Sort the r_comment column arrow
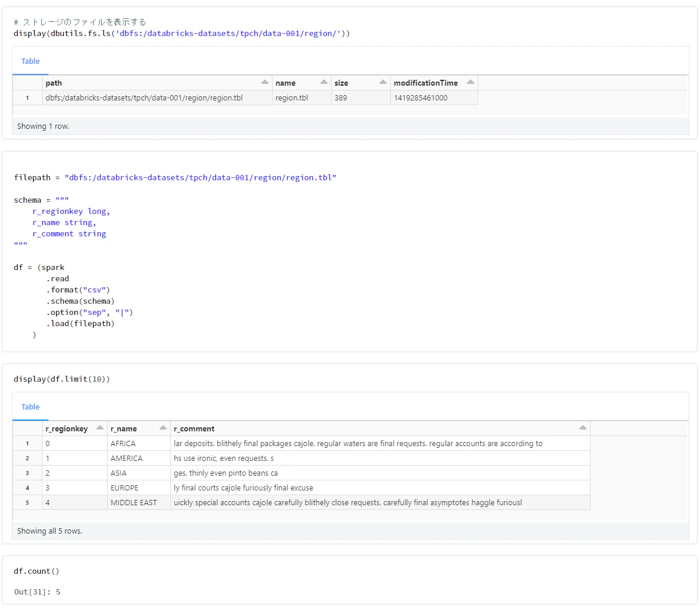Image resolution: width=700 pixels, height=611 pixels. (583, 428)
